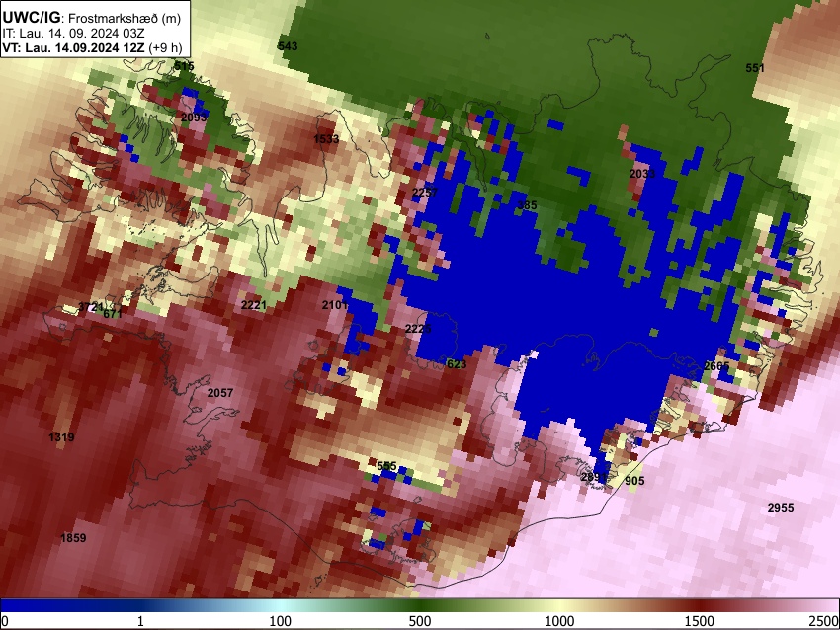Select the map value 905
The height and width of the screenshot is (630, 840).
(634, 481)
